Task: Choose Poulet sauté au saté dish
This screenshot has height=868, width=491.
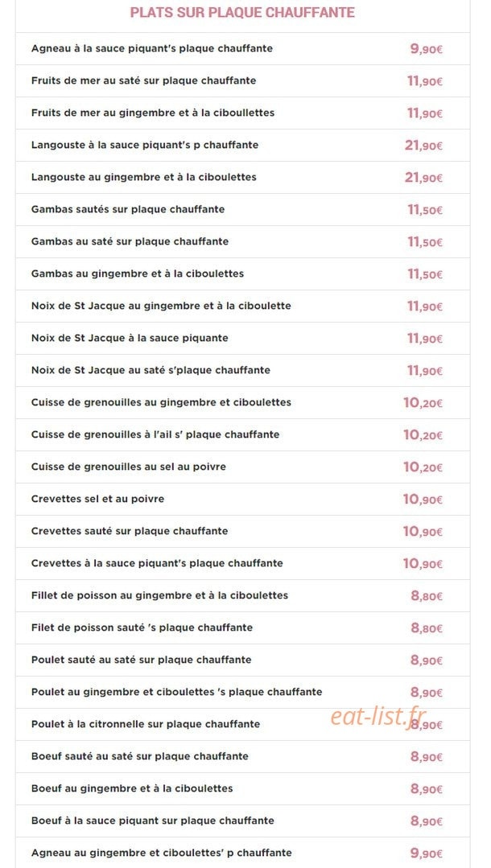Action: point(242,660)
